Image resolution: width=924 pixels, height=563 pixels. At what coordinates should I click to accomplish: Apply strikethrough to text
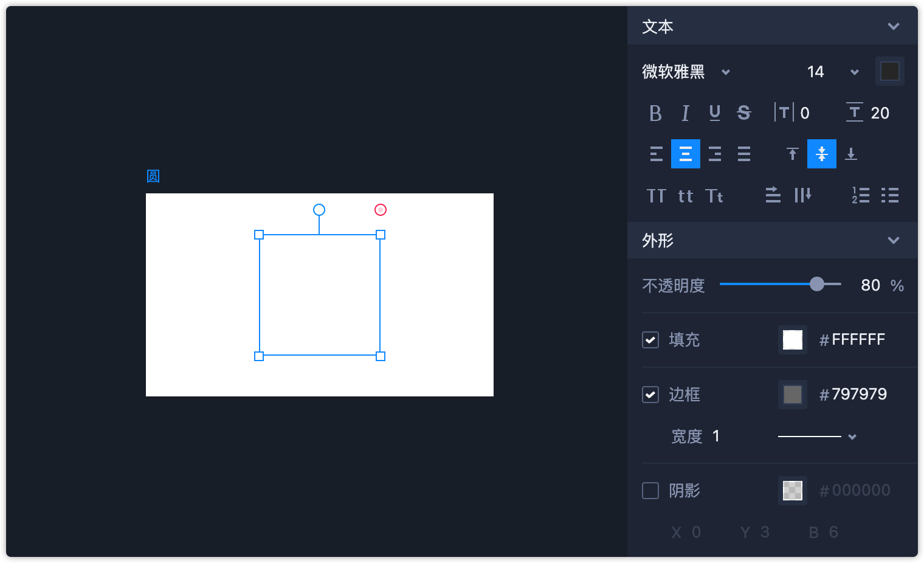[x=744, y=113]
